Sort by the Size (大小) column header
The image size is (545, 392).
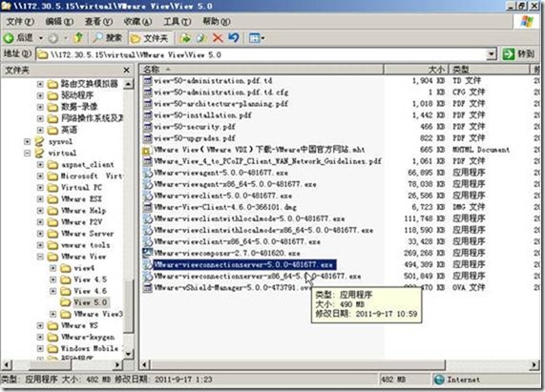416,70
